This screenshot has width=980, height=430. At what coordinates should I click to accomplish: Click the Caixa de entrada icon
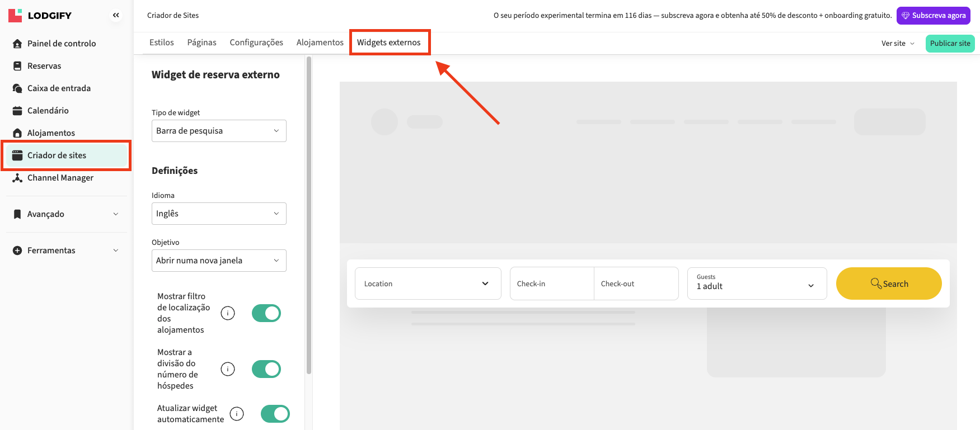tap(17, 88)
